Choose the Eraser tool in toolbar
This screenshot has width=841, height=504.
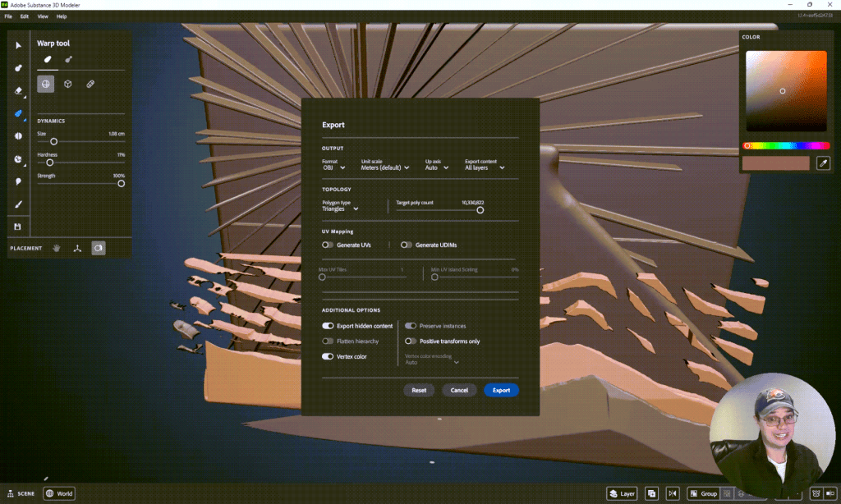coord(18,91)
